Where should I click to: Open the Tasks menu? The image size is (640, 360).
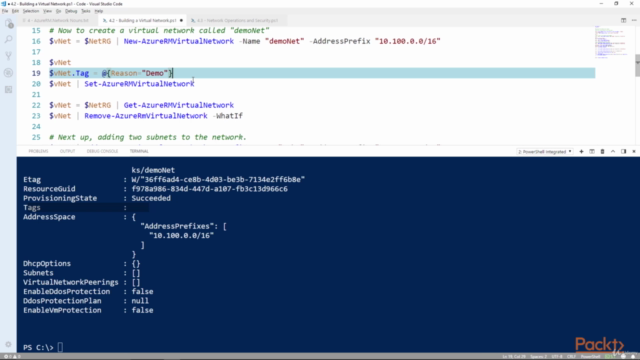coord(86,11)
